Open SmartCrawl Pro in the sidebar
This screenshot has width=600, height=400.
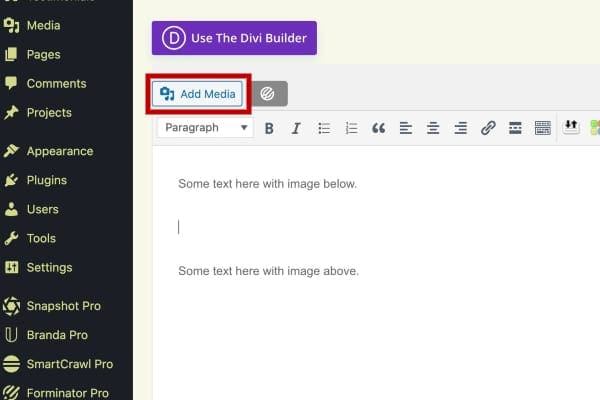click(x=69, y=364)
